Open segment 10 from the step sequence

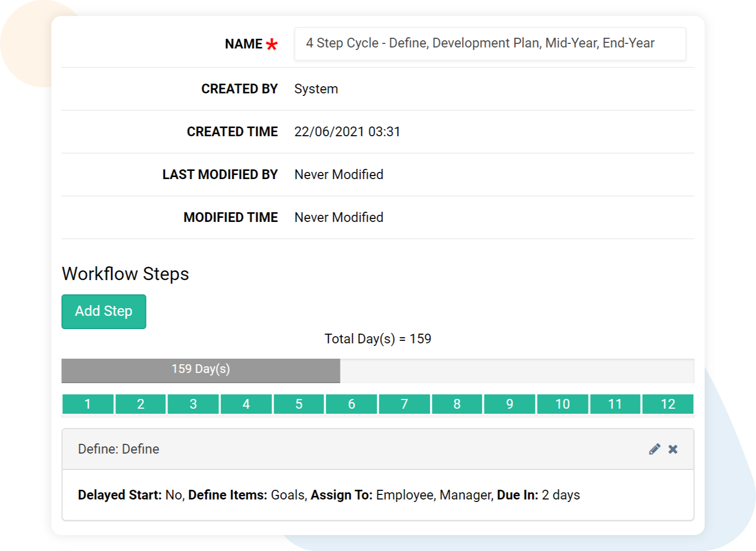pyautogui.click(x=562, y=404)
